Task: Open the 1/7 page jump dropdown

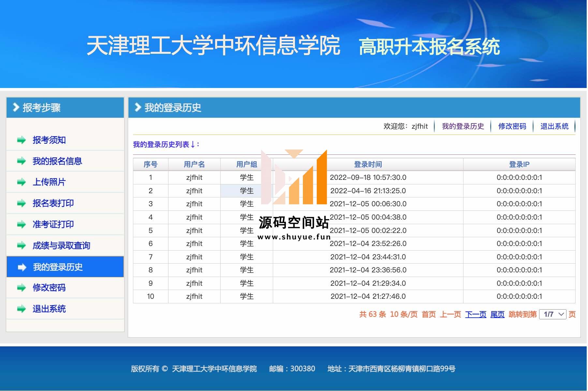Action: (x=553, y=314)
